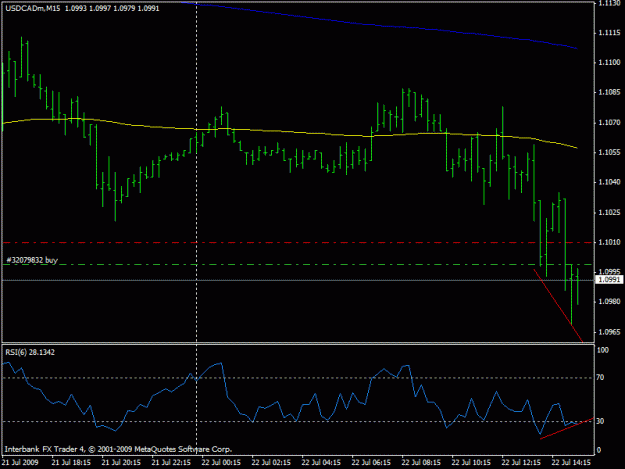
Task: Click the time axis label 22 Jul 02:15
Action: pos(271,462)
